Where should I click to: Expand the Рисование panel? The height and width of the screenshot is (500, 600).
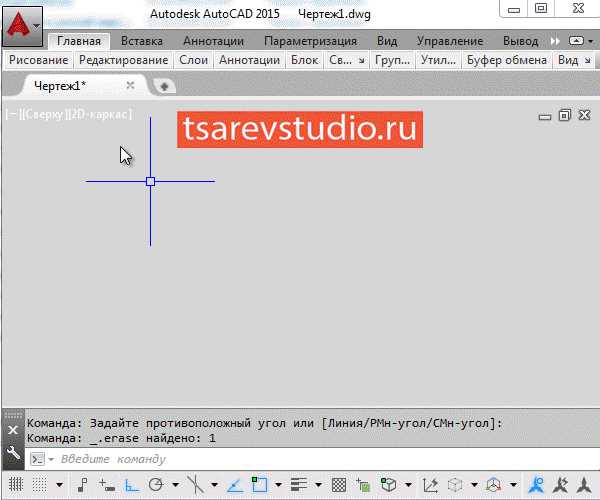[x=38, y=60]
